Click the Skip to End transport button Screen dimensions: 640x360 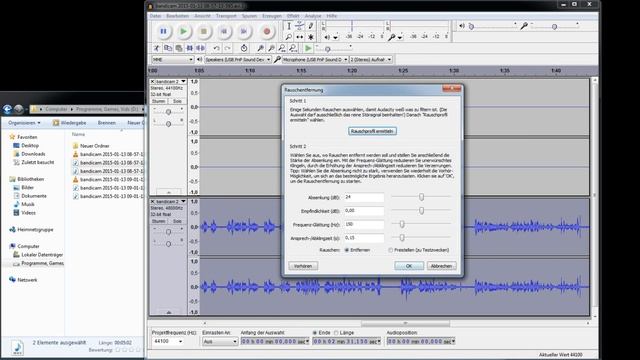(x=244, y=31)
